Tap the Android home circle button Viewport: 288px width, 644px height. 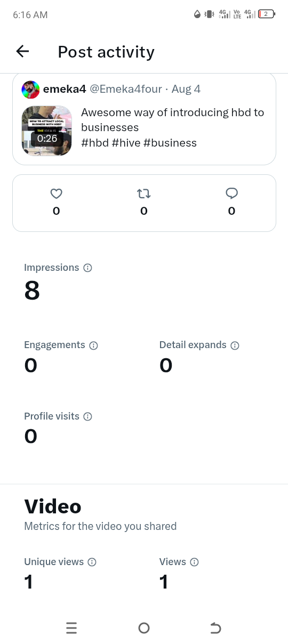point(144,629)
